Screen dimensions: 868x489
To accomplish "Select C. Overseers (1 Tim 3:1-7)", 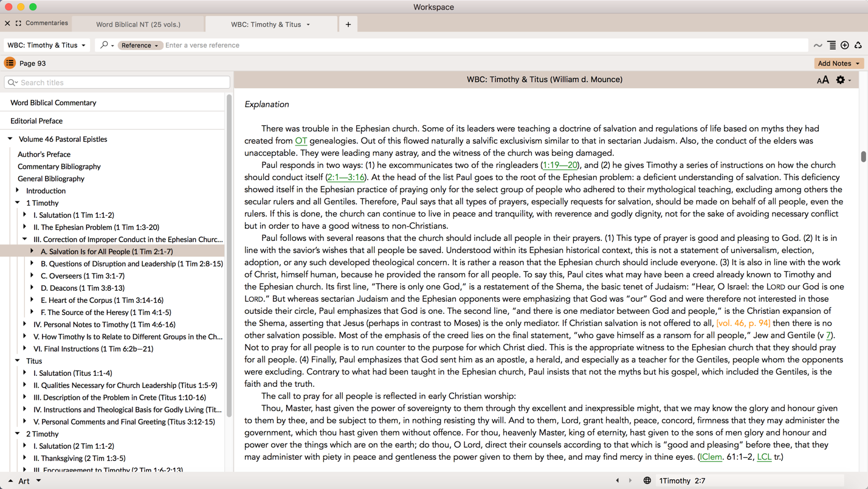I will 83,276.
